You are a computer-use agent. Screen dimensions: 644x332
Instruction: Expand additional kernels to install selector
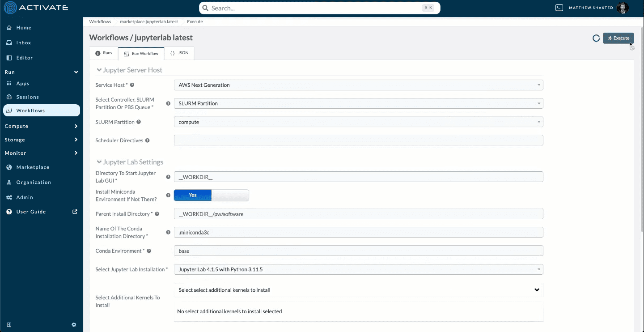[x=358, y=290]
